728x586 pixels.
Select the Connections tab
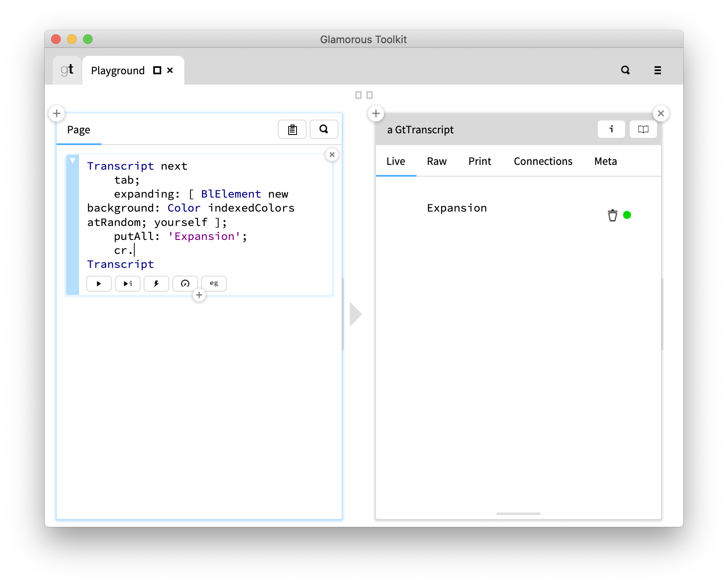click(x=543, y=161)
